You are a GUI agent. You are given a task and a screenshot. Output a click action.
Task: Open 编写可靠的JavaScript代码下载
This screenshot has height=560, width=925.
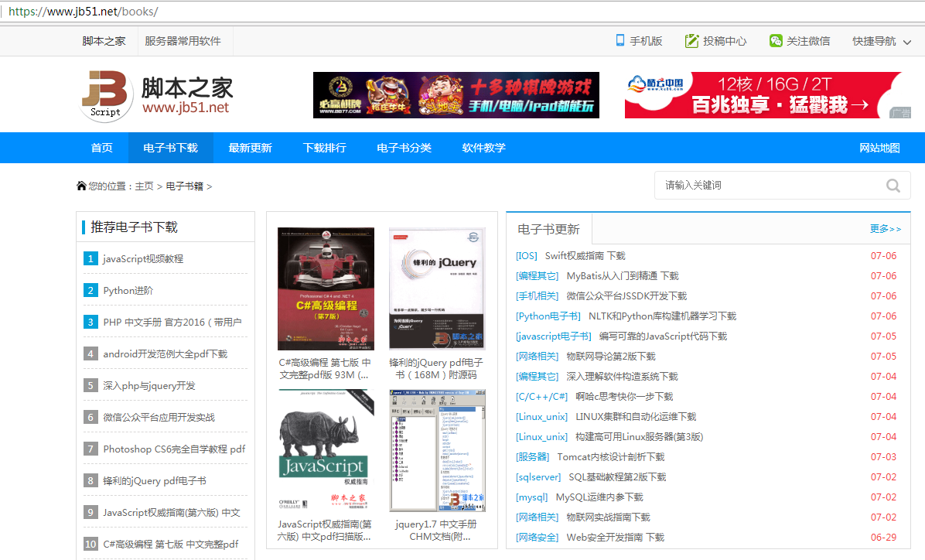point(663,336)
